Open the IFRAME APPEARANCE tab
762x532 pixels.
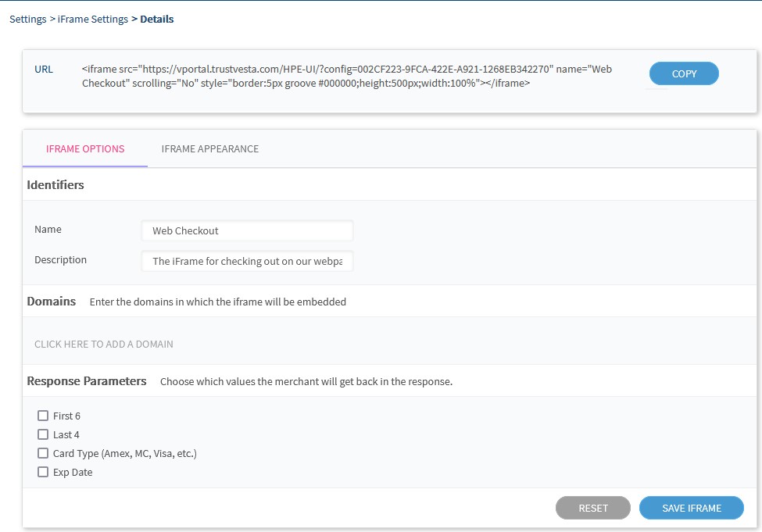coord(209,149)
